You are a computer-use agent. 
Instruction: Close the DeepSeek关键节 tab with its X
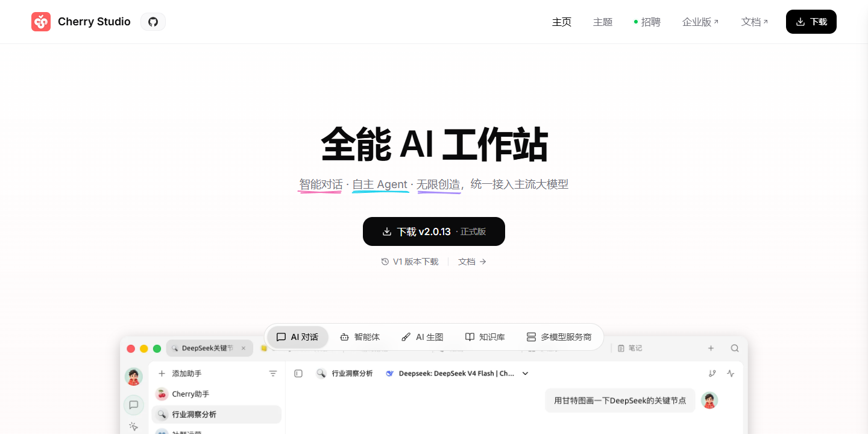click(x=244, y=348)
